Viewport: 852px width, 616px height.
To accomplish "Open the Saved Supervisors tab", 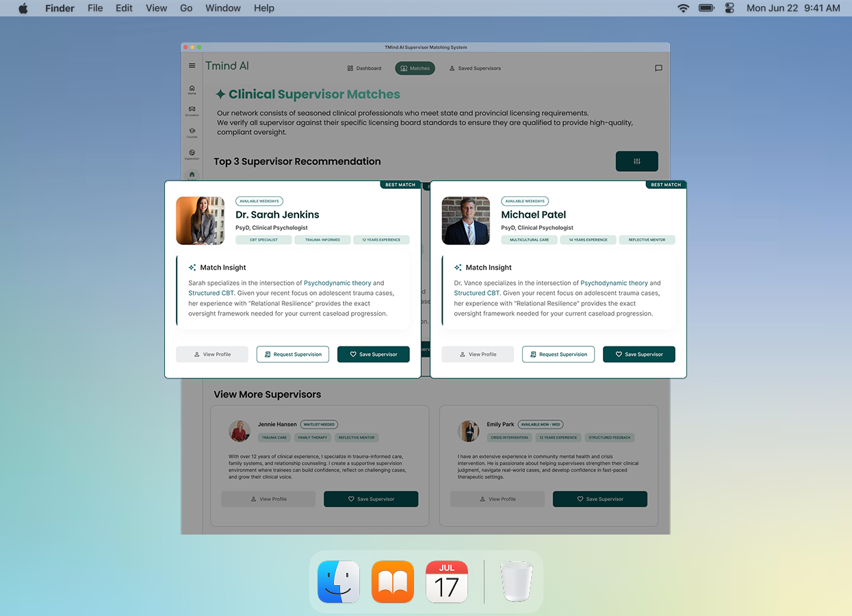I will point(475,68).
